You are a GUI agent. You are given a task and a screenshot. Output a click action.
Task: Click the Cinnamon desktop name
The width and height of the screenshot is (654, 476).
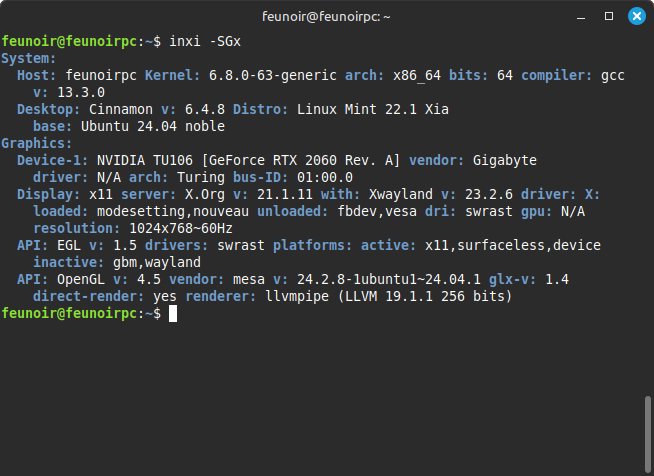(x=121, y=109)
